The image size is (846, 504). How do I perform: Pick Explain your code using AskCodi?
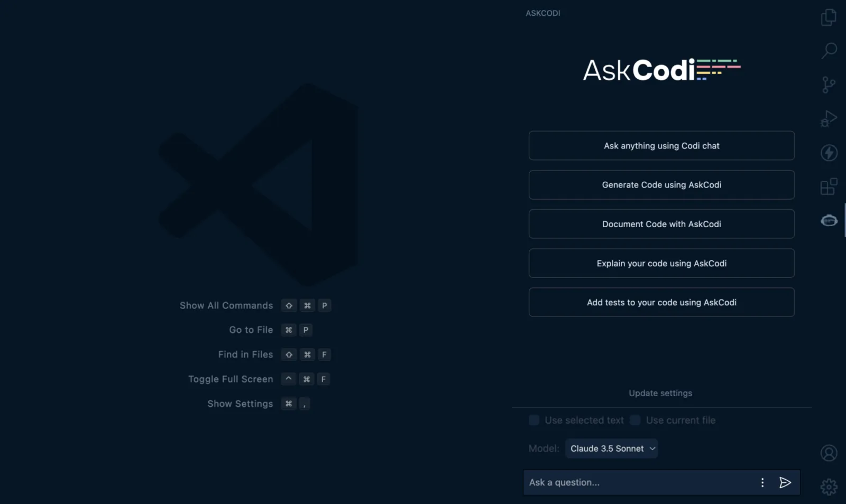tap(661, 263)
